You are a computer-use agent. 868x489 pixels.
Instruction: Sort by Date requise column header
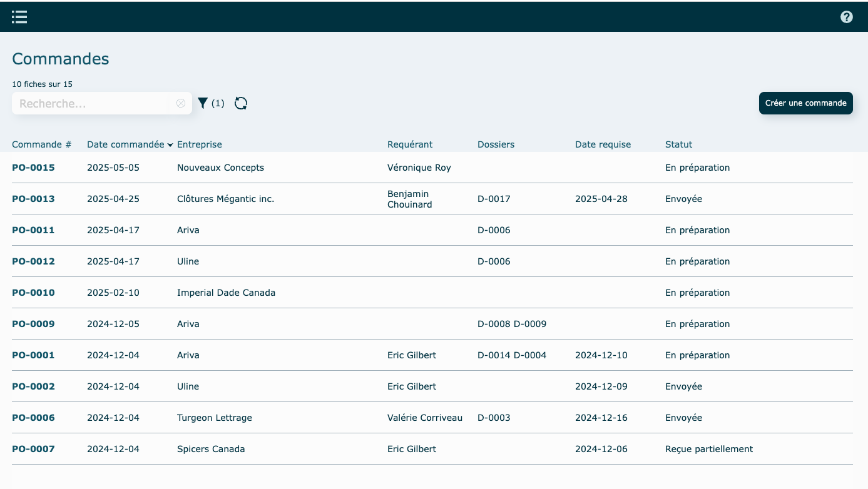603,144
